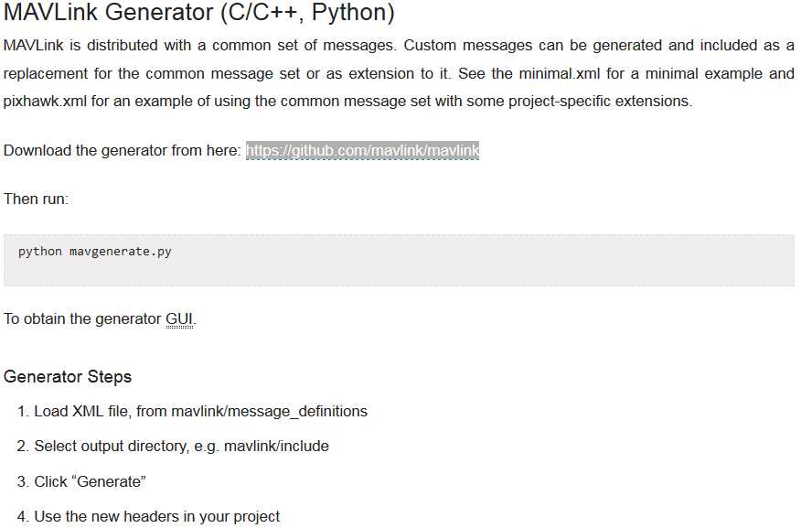812x528 pixels.
Task: Open the github.com/mavlink/mavlink link
Action: click(362, 150)
